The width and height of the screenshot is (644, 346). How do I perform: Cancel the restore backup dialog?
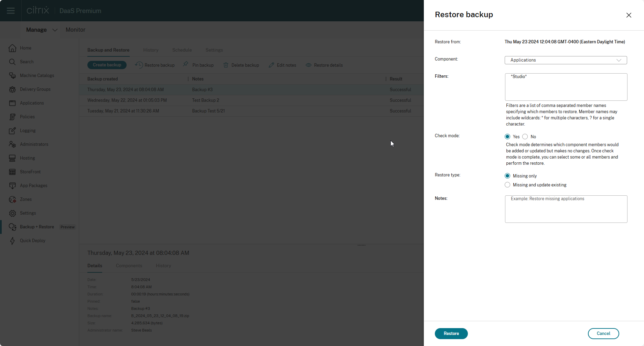[x=603, y=334]
